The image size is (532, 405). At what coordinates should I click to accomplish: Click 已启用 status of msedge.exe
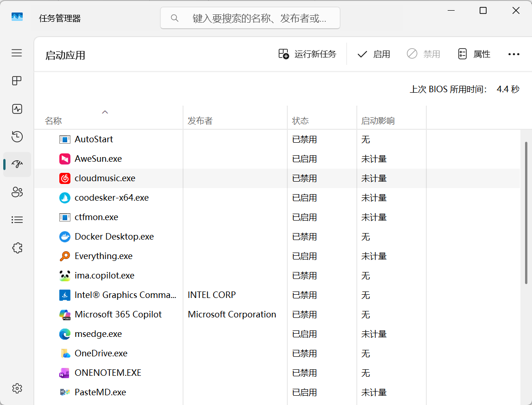point(304,334)
